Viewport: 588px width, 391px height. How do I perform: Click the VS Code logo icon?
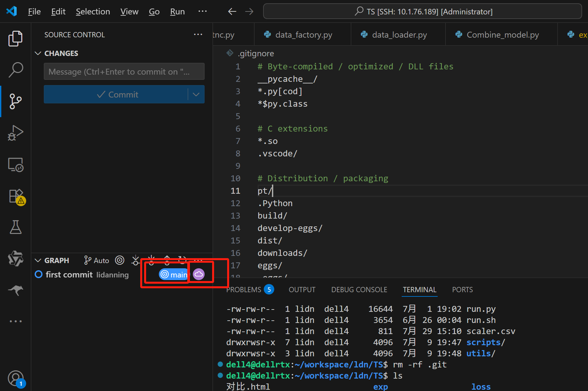point(12,11)
